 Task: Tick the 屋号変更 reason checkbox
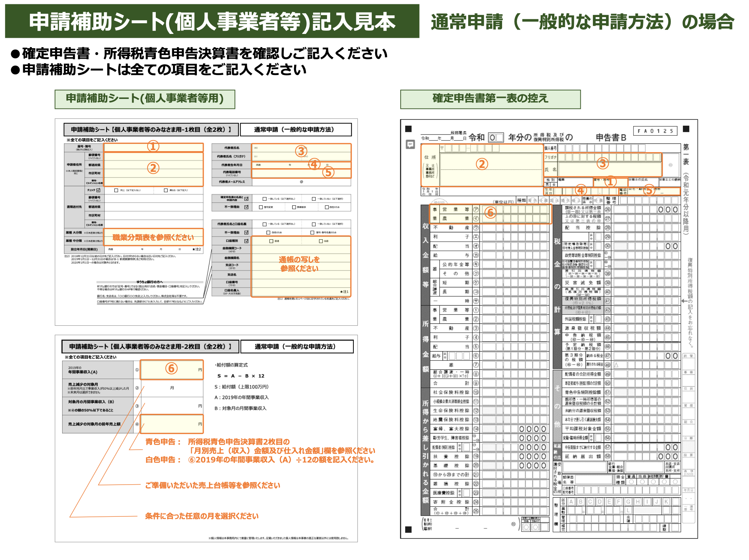(x=261, y=207)
